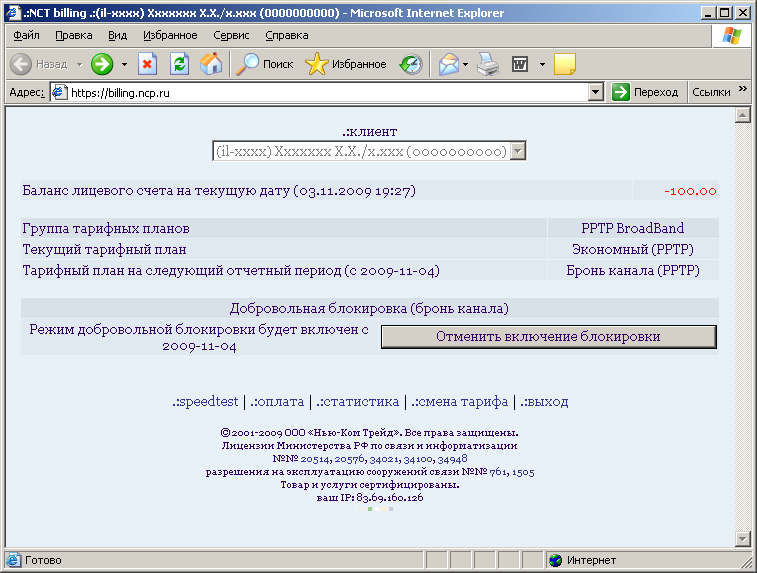757x573 pixels.
Task: Open the Избранное menu in menu bar
Action: (x=170, y=35)
